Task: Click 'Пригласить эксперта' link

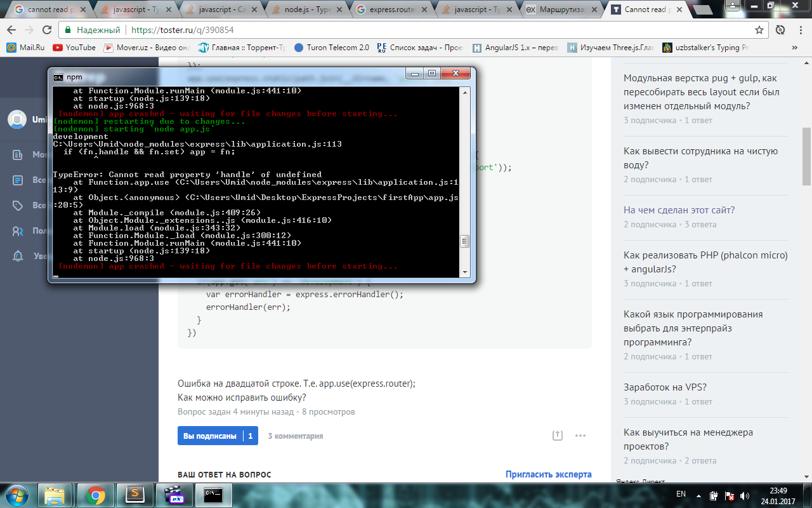Action: 548,474
